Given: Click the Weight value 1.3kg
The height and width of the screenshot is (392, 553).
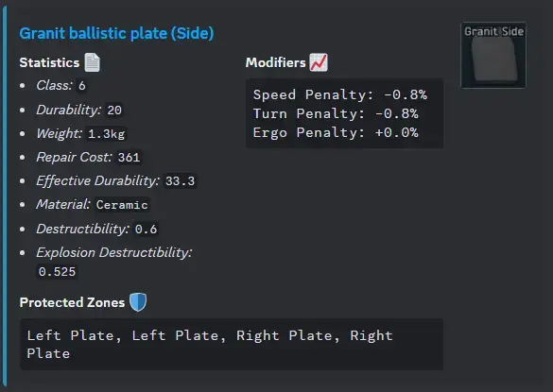Looking at the screenshot, I should [107, 134].
